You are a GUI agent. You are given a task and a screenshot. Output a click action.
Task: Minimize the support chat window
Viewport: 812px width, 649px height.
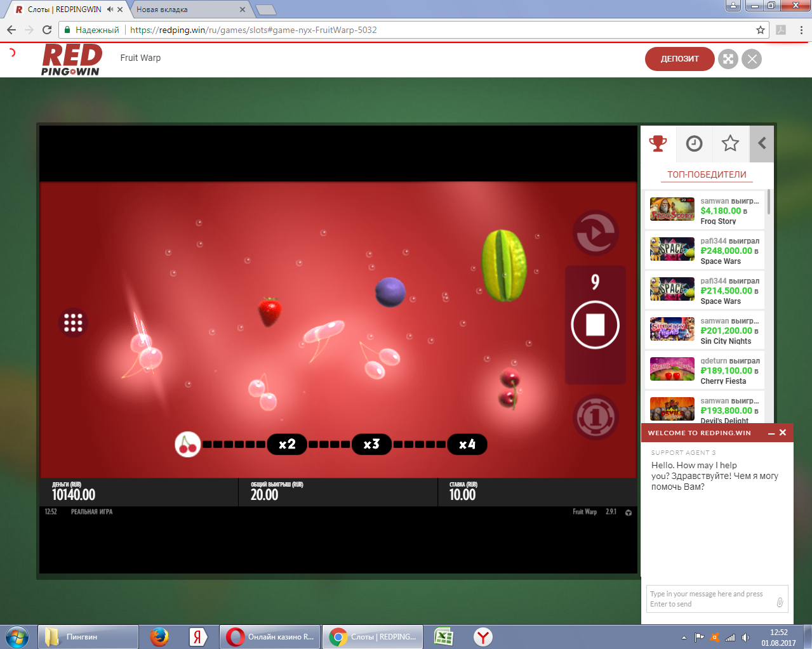[x=771, y=433]
